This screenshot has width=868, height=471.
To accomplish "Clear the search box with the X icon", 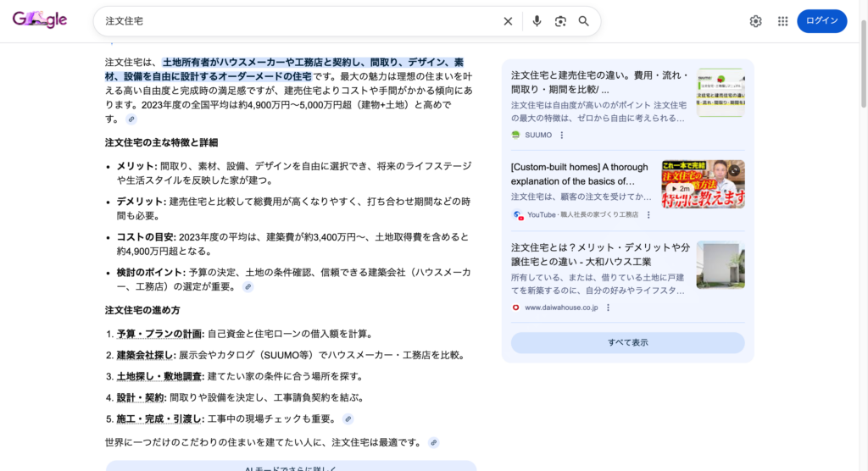I will (x=508, y=21).
